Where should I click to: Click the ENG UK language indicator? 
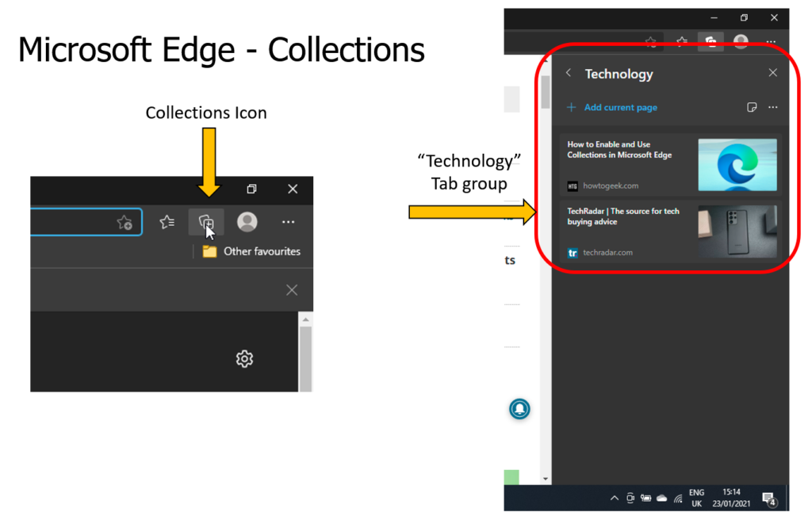point(696,498)
